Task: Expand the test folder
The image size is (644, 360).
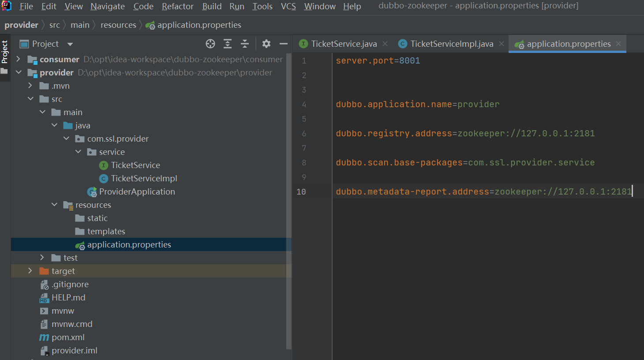Action: coord(42,258)
